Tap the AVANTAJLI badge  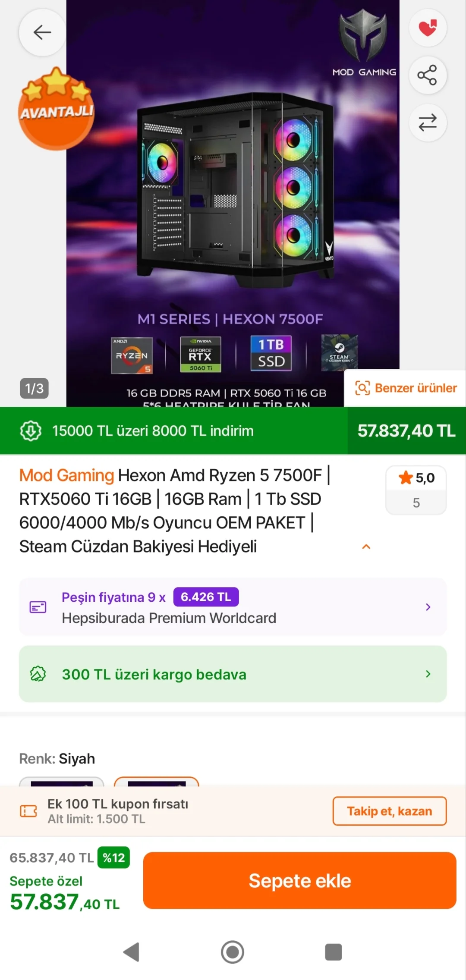pyautogui.click(x=56, y=109)
